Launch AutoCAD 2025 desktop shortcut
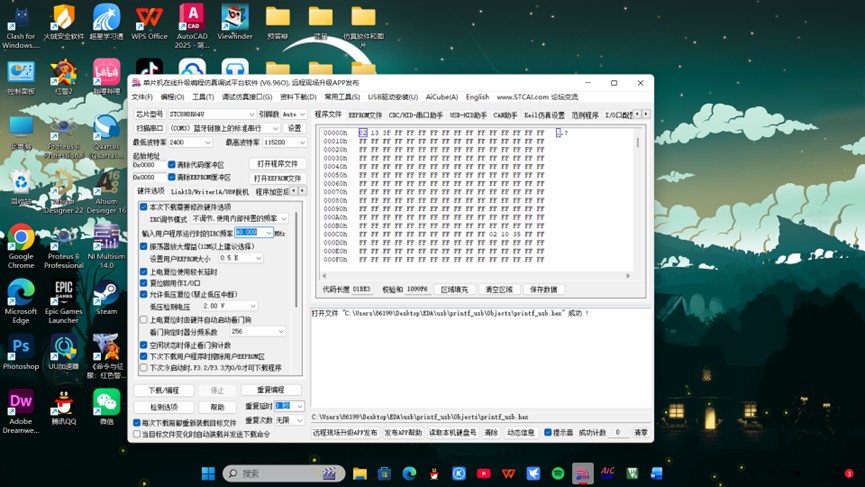The image size is (865, 487). click(x=192, y=27)
